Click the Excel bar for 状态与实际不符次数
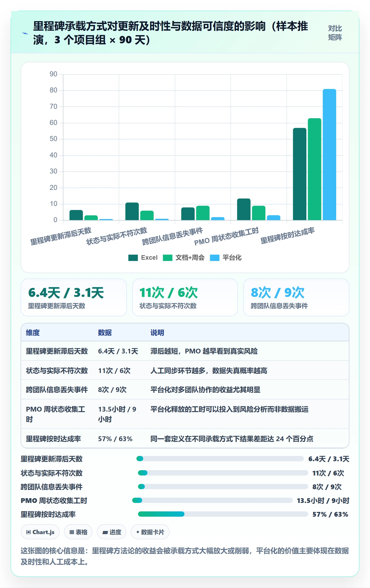The height and width of the screenshot is (588, 370). click(132, 211)
